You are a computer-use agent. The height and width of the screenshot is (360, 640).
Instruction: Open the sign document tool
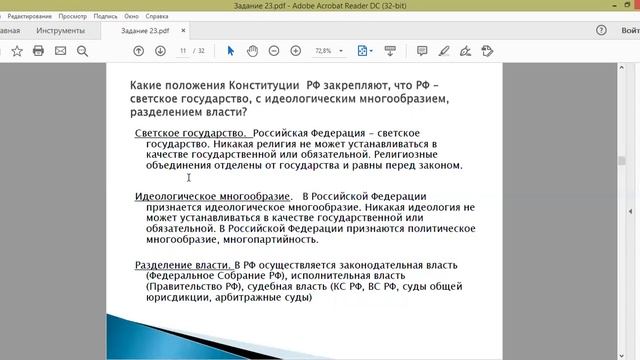(x=465, y=51)
